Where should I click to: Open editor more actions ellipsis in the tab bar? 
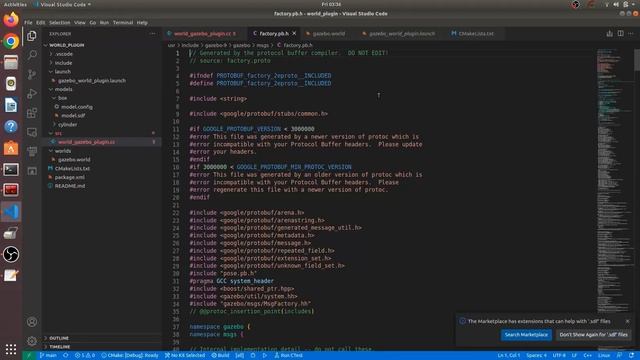[x=631, y=33]
